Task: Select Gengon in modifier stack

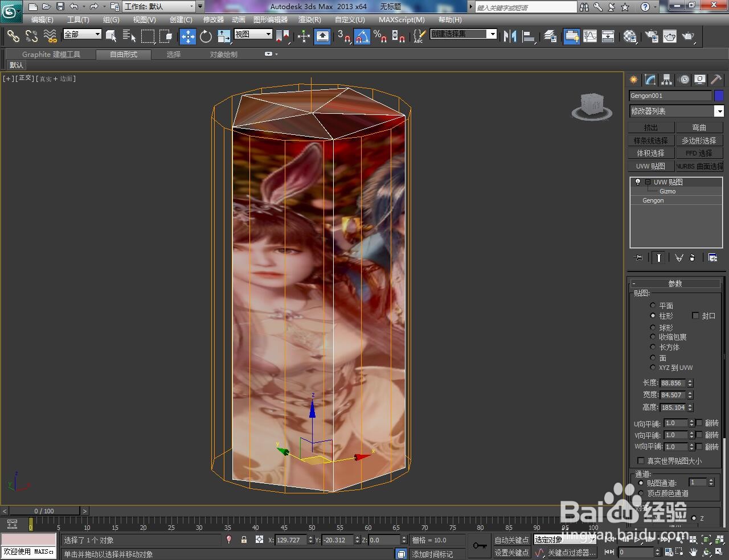Action: coord(653,200)
